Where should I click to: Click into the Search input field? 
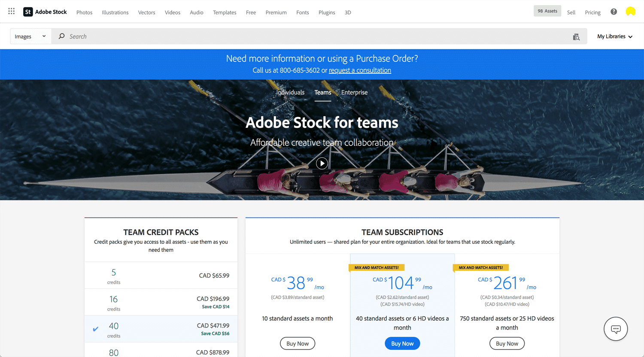[319, 36]
